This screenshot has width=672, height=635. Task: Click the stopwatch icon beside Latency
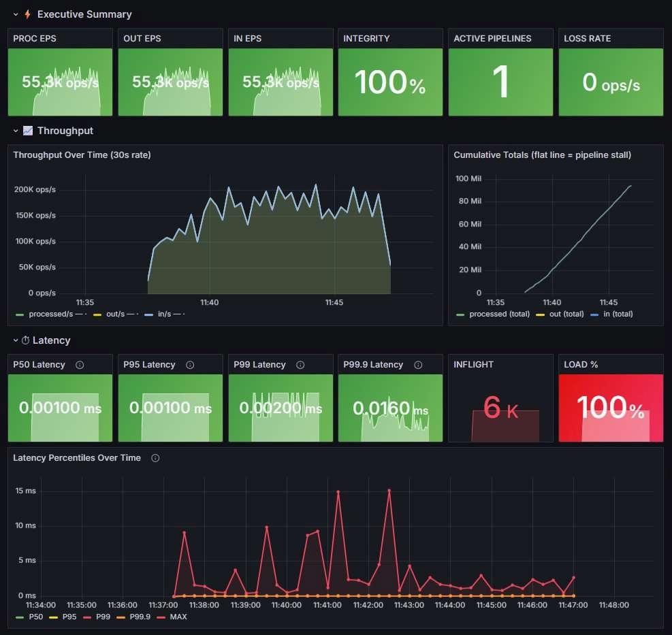click(26, 340)
